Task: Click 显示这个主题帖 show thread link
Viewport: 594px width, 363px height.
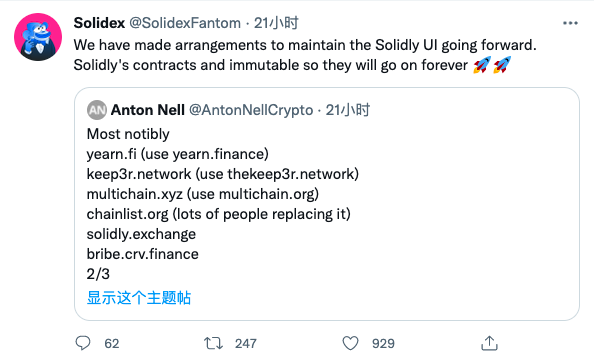Action: pos(139,297)
